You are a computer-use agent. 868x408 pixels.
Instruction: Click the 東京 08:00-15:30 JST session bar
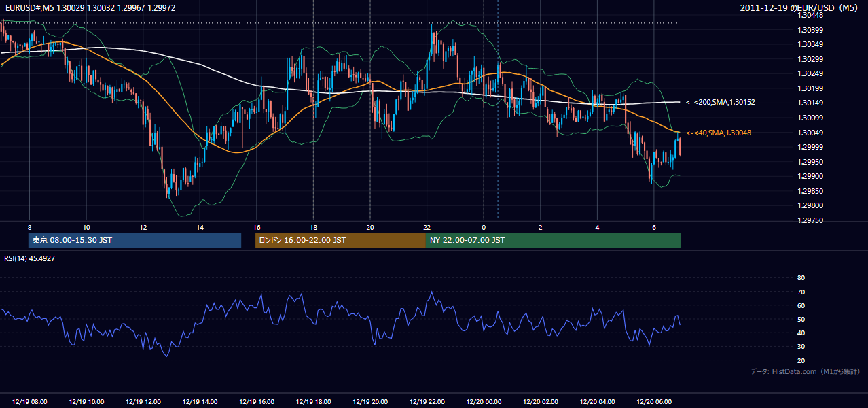134,240
